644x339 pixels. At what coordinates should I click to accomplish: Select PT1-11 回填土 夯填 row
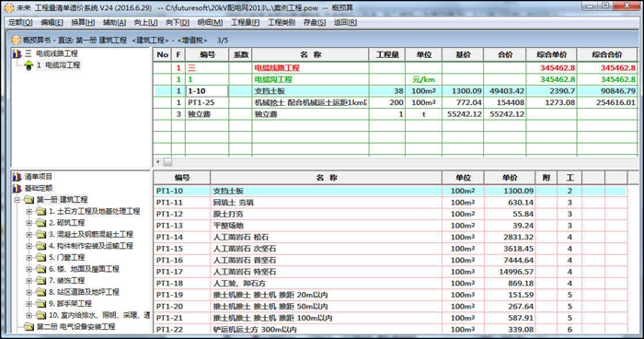click(390, 203)
